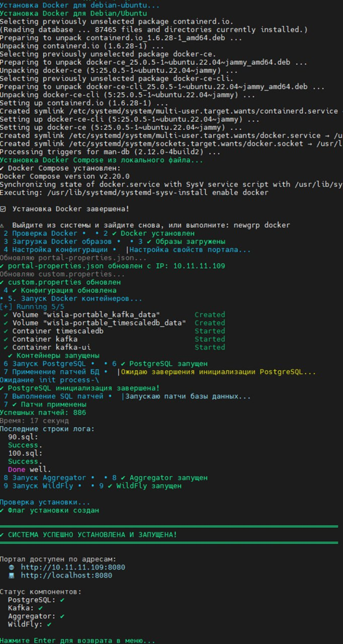
Task: Click "Started" status for Container timescaledb
Action: click(x=210, y=331)
